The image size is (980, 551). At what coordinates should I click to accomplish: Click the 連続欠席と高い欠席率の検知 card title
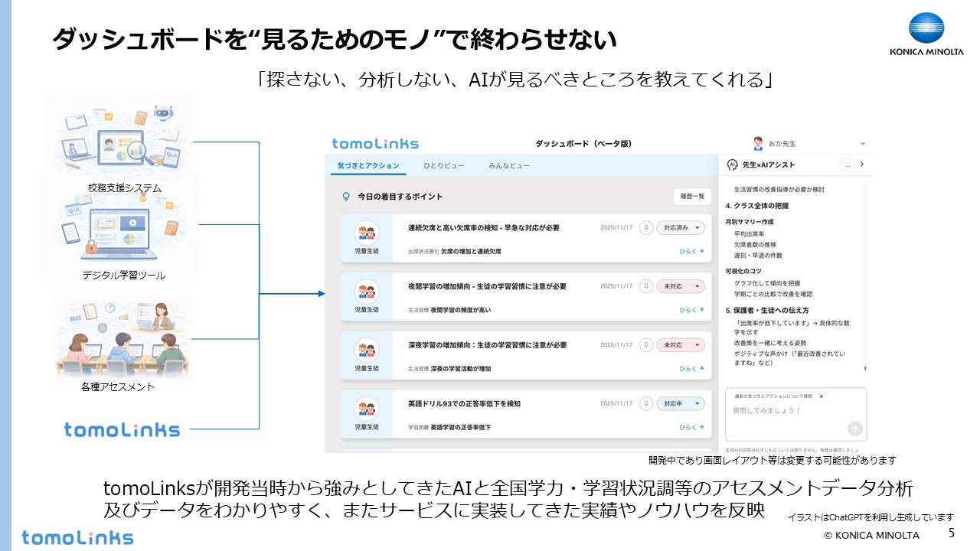pos(484,227)
